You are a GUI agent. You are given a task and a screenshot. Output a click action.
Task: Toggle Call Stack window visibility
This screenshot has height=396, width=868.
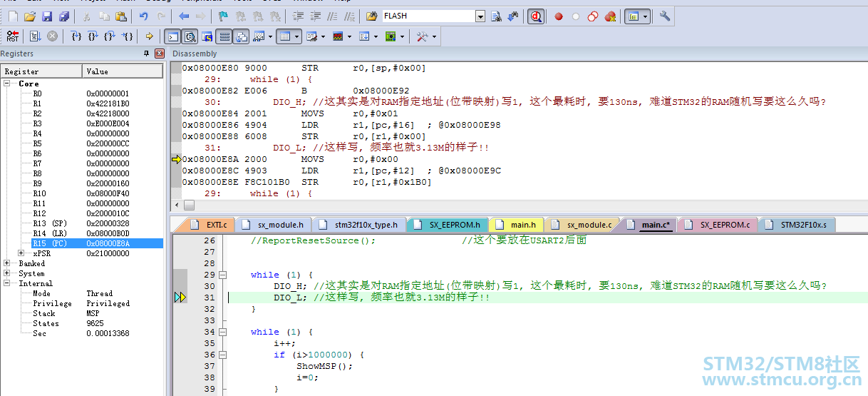(x=241, y=36)
